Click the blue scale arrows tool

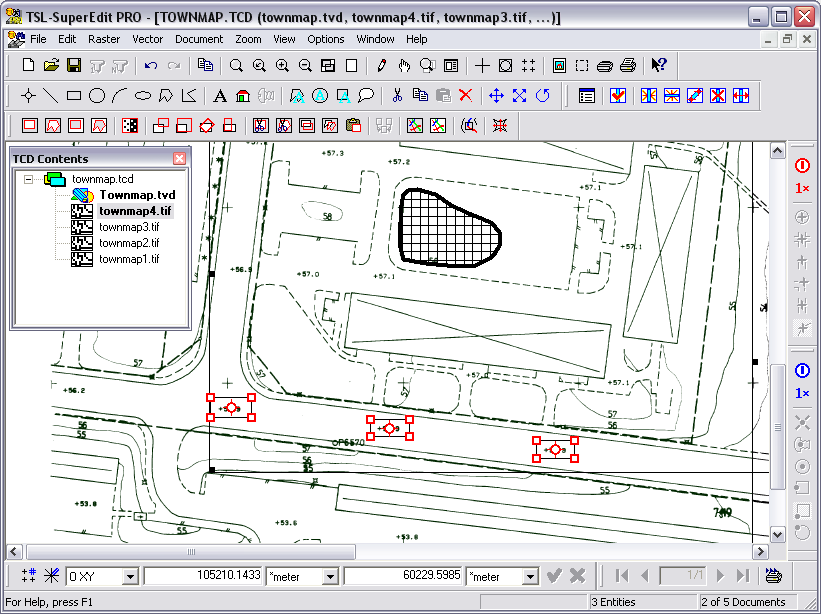click(x=519, y=96)
